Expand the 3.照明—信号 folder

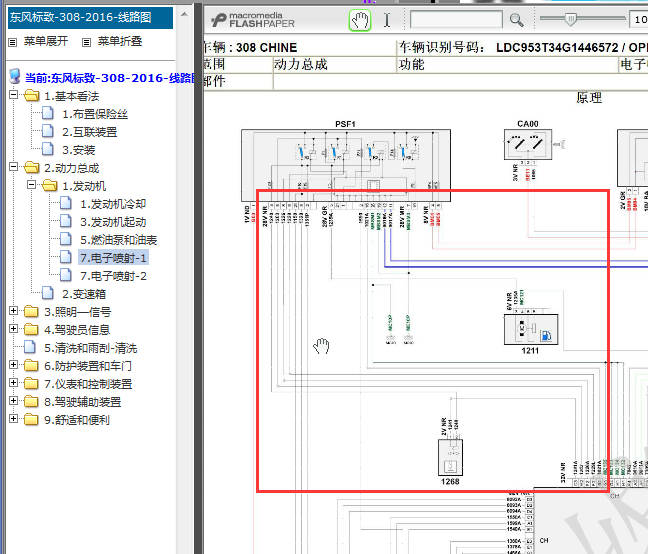click(x=13, y=310)
